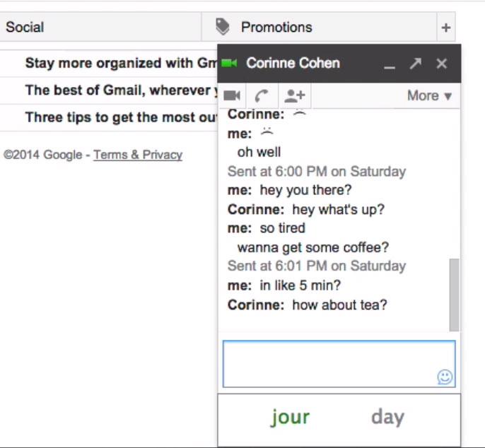Pop out the chat window
This screenshot has height=448, width=485.
click(x=416, y=64)
